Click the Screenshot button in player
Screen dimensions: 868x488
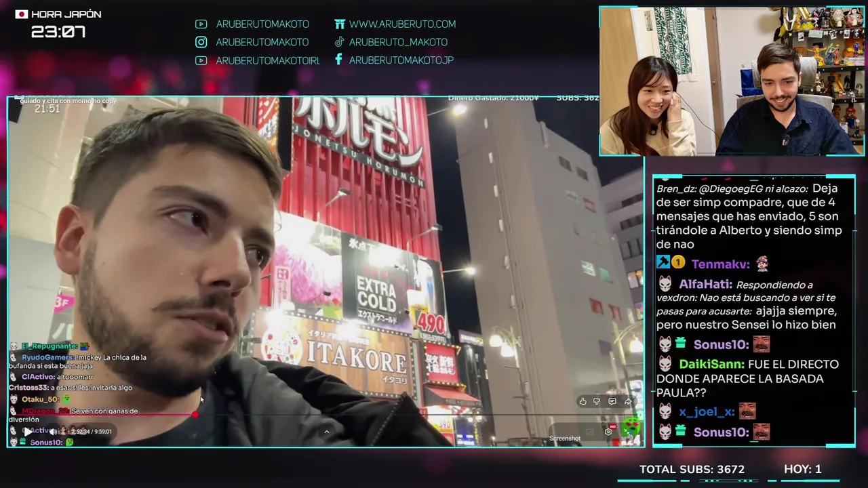[x=565, y=439]
